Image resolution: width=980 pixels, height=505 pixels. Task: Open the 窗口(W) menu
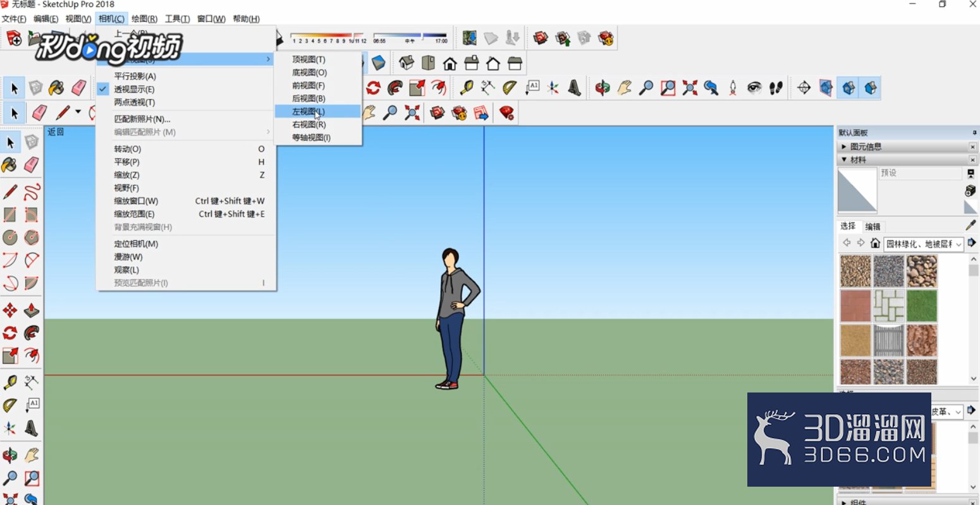pyautogui.click(x=211, y=19)
